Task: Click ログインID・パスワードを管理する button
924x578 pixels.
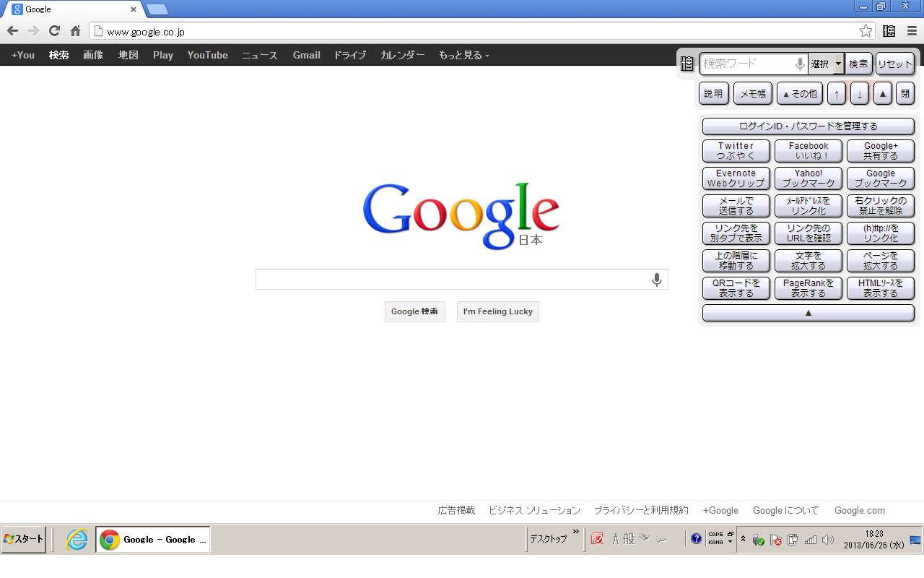Action: [x=808, y=126]
